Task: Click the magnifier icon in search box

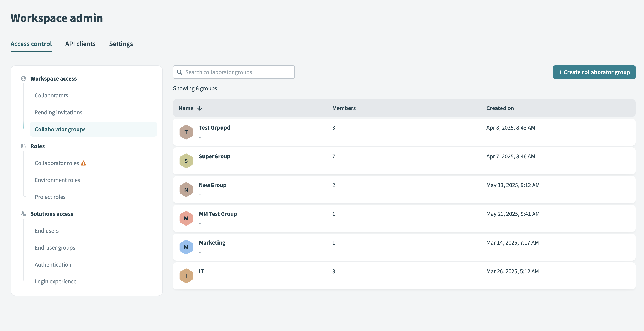Action: tap(179, 72)
